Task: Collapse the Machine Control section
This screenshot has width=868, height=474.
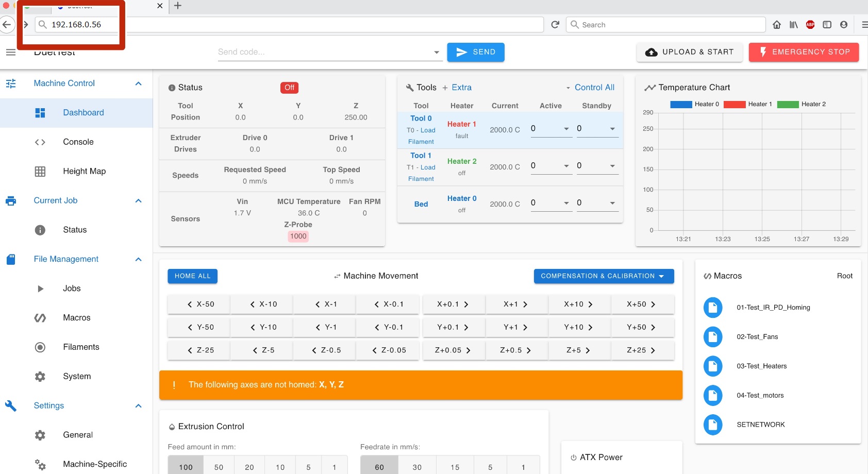Action: coord(138,83)
